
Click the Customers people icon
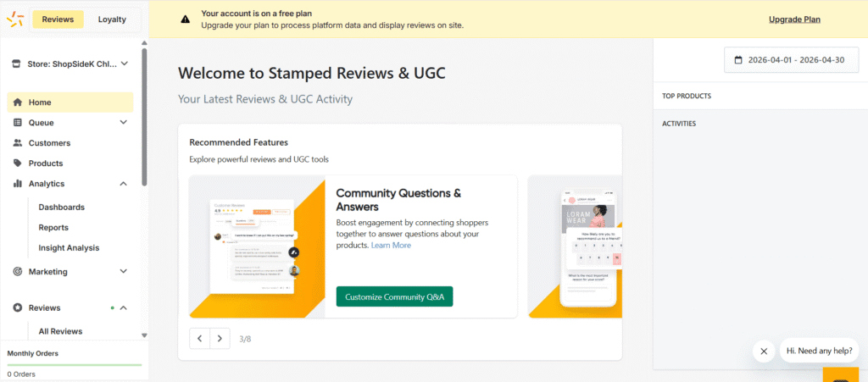18,143
